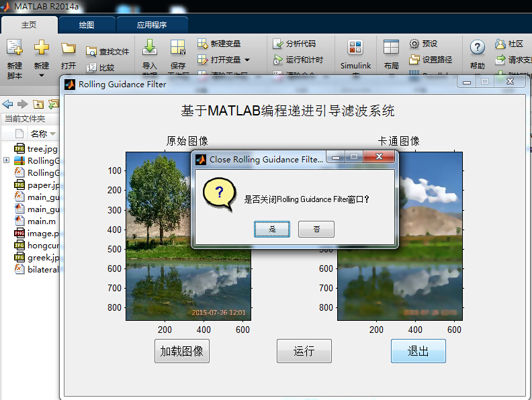Expand the RollingG archive tree node
Screen dimensions: 532x400
(6, 160)
